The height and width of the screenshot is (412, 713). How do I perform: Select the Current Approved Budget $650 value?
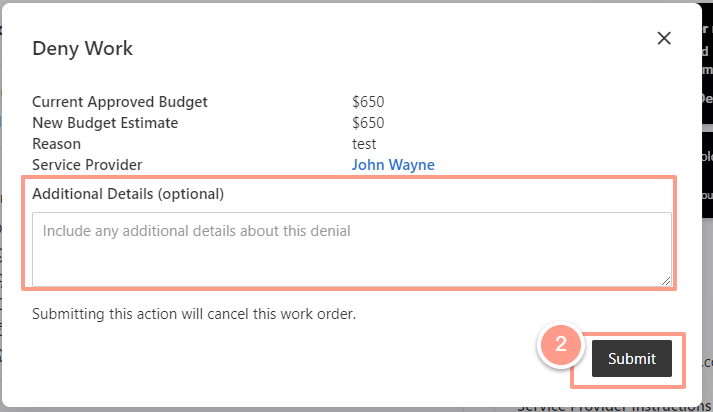[368, 102]
